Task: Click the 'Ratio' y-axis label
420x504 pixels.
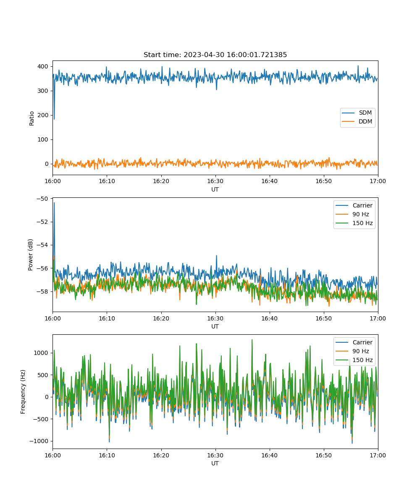Action: [x=32, y=118]
